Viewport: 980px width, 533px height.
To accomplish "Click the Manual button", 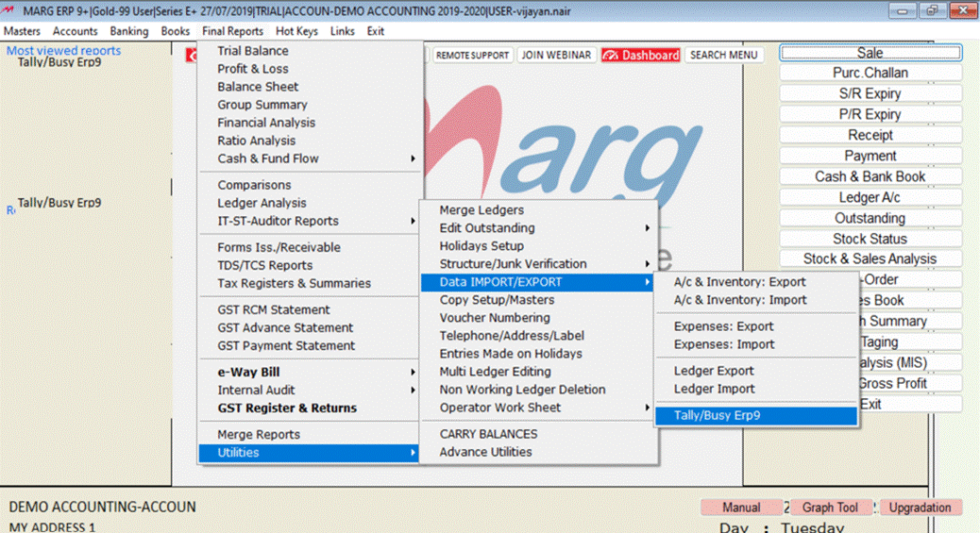I will 741,508.
